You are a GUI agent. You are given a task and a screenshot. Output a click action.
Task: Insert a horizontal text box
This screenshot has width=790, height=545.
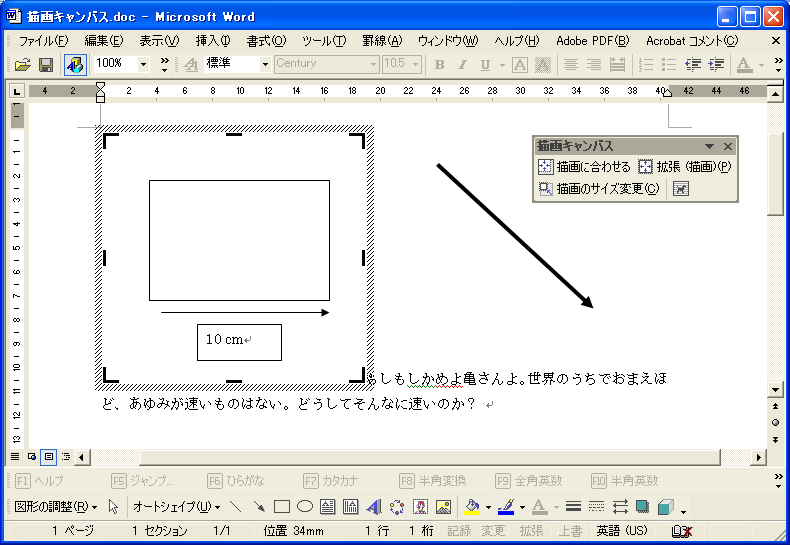point(327,507)
